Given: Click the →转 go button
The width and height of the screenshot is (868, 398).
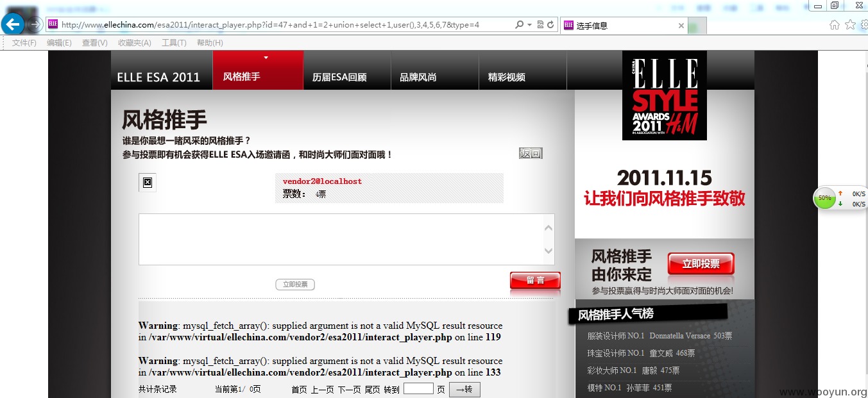Looking at the screenshot, I should click(x=464, y=390).
